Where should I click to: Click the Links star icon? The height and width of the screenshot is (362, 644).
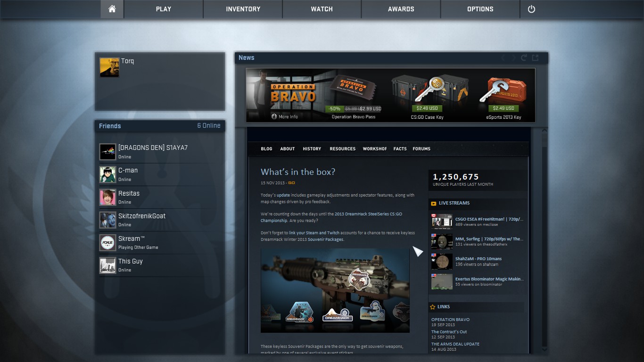(433, 307)
